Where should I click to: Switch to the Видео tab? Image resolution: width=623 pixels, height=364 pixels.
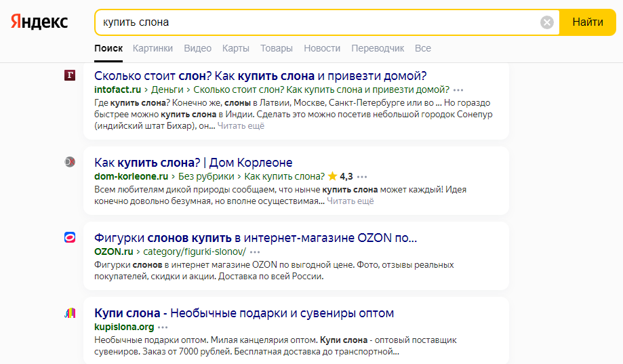point(197,49)
